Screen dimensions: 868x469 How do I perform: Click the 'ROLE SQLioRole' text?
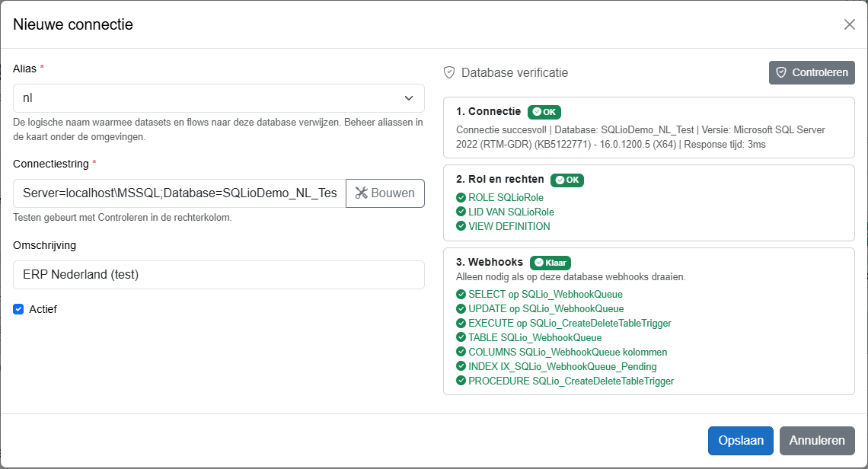pos(506,198)
